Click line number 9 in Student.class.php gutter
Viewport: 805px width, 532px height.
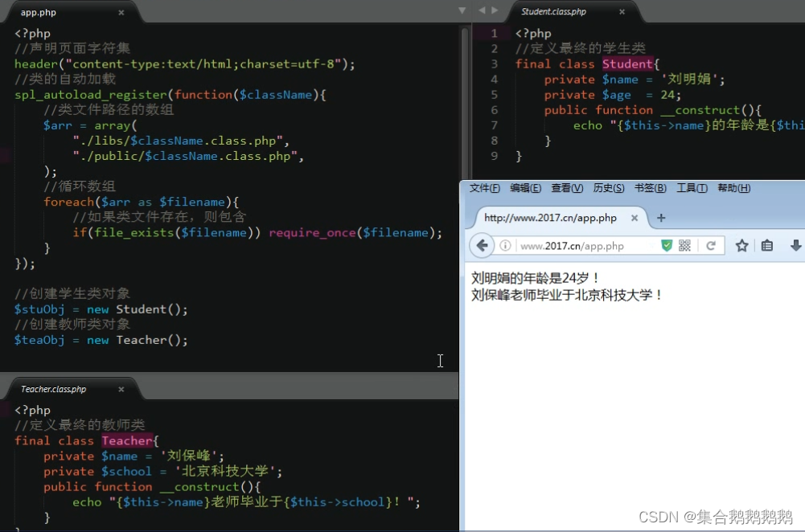494,156
